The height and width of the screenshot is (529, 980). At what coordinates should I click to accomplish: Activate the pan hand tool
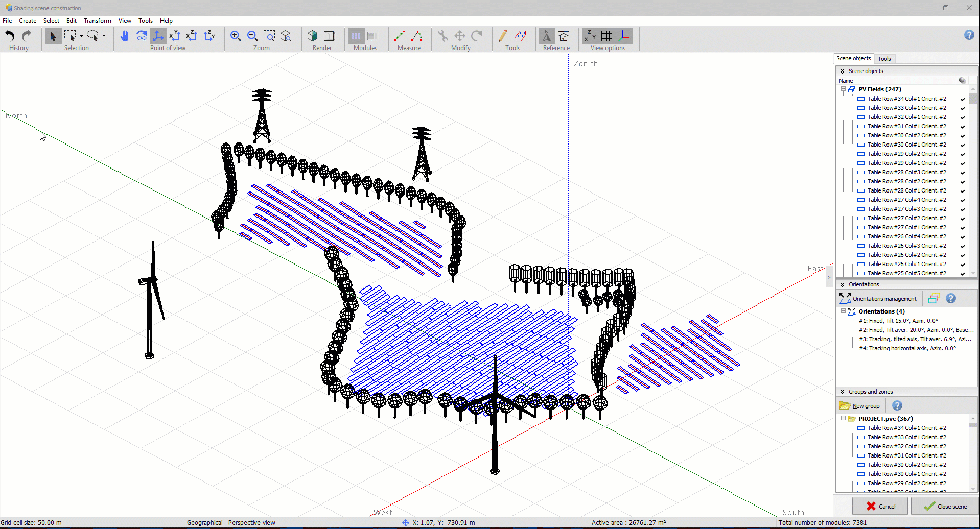tap(125, 36)
